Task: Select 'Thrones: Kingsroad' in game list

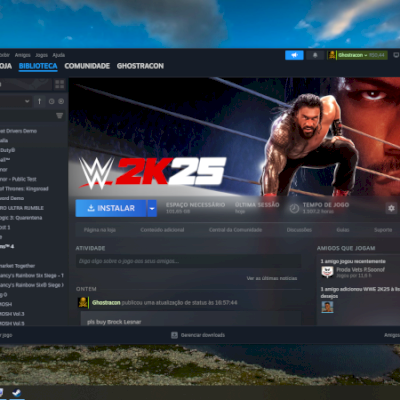Action: (x=24, y=189)
